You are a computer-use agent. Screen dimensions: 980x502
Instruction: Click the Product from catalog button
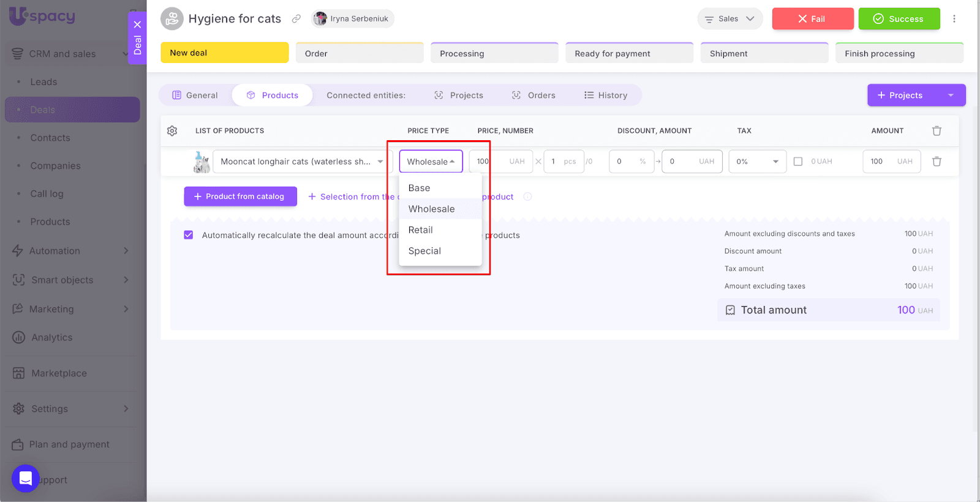[x=240, y=197]
